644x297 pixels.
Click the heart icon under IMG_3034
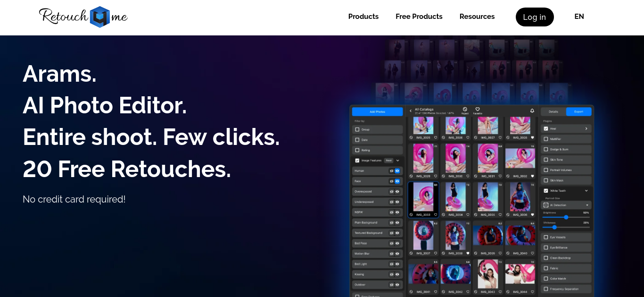tap(468, 214)
